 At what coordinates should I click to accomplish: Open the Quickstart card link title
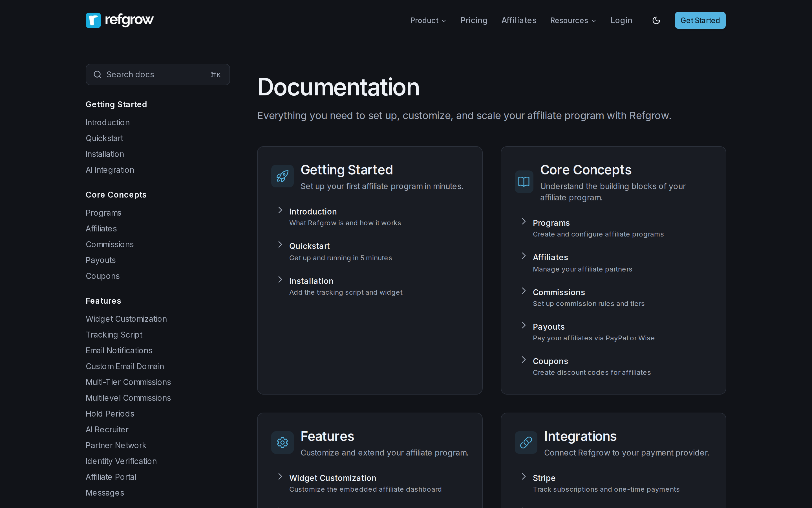[x=309, y=246]
